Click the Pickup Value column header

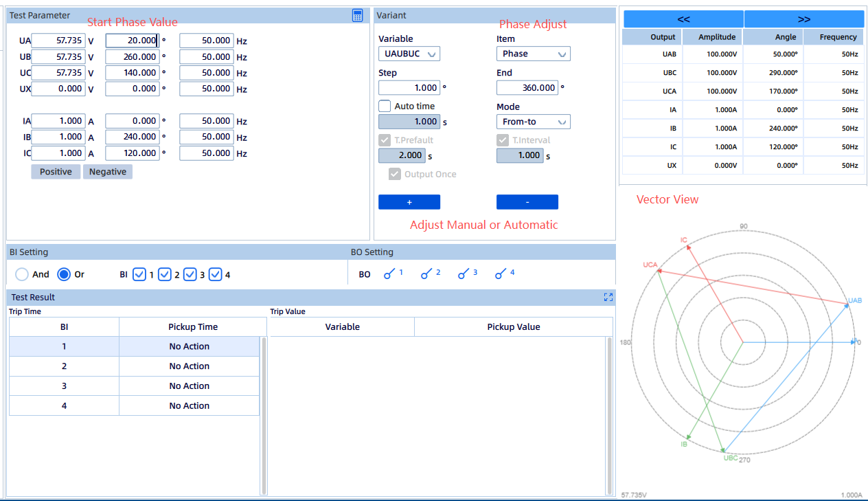click(513, 327)
